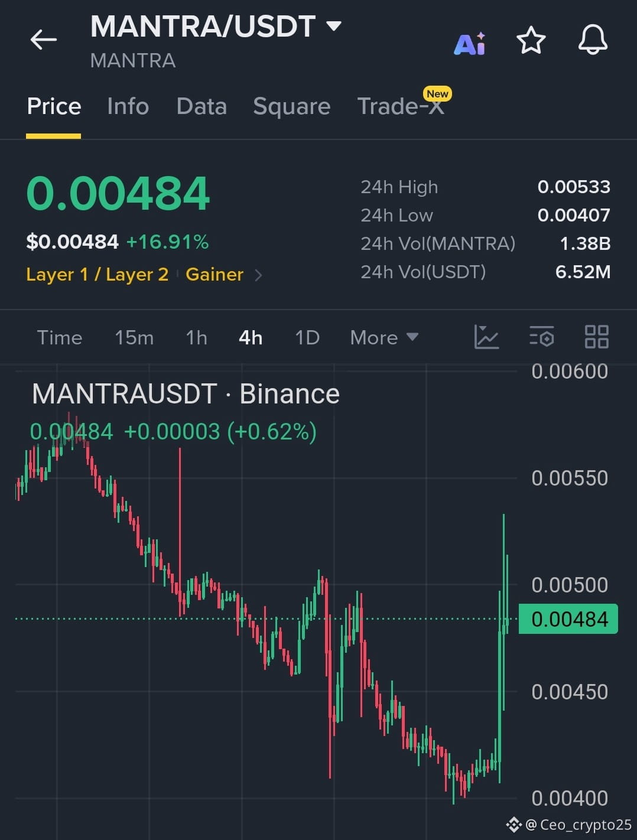637x840 pixels.
Task: Switch to the Info tab
Action: pos(128,106)
